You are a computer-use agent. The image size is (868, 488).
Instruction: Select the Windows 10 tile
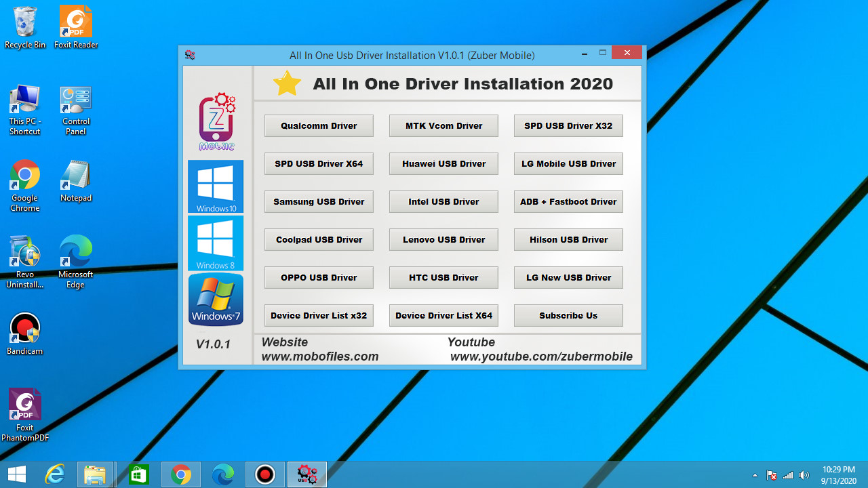(x=216, y=187)
